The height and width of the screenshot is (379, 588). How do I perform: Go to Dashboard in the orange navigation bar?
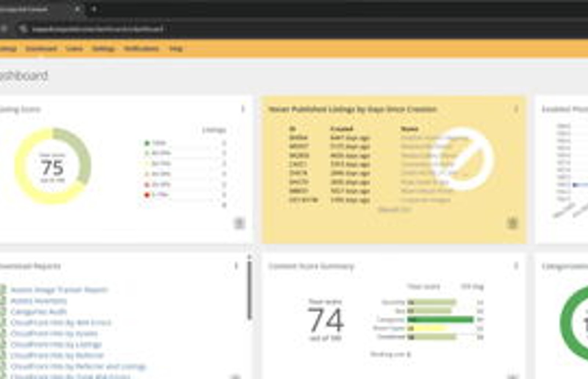pos(41,48)
